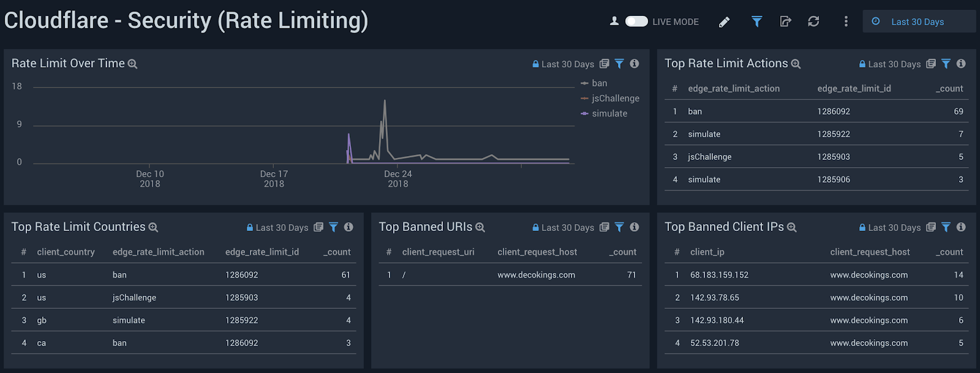
Task: Click filter icon on Top Rate Limit Actions
Action: click(946, 64)
